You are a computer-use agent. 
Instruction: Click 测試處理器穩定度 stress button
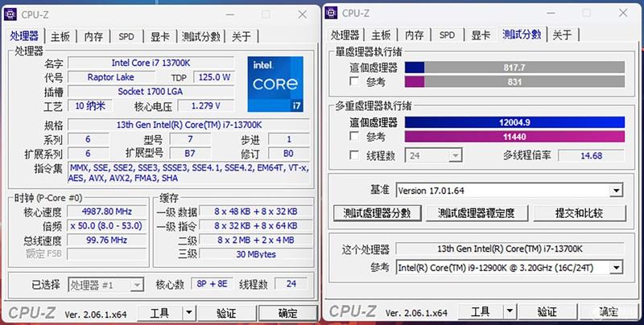477,213
